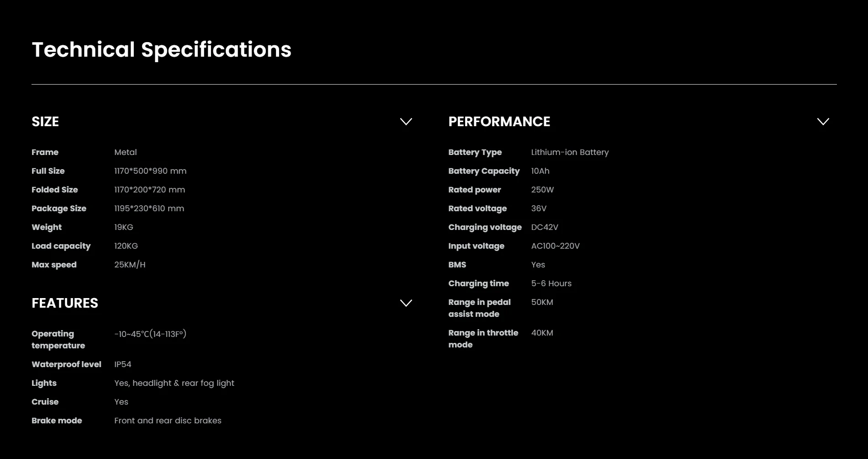Click the Technical Specifications title
Viewport: 868px width, 459px height.
pos(161,49)
